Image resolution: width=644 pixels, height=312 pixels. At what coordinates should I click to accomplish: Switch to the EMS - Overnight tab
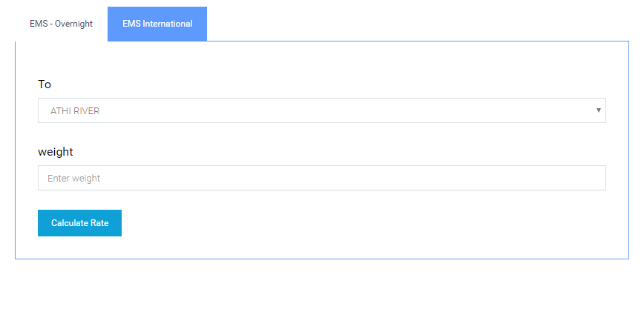tap(61, 24)
